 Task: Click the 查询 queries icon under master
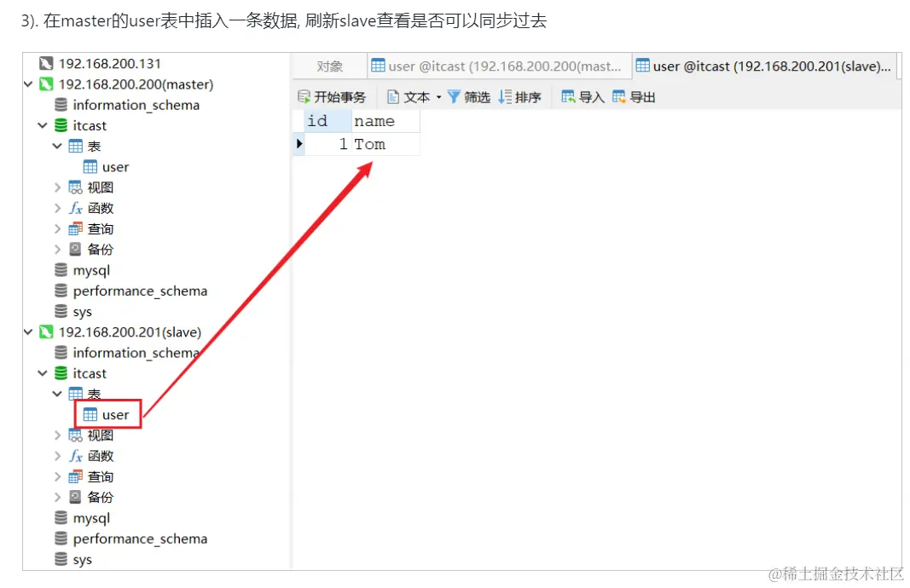75,229
